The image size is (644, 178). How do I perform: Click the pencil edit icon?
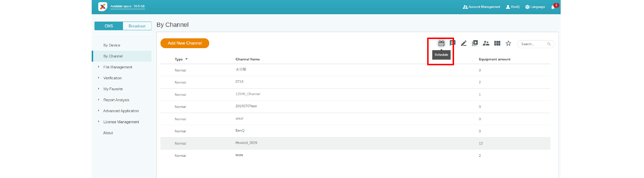coord(464,43)
